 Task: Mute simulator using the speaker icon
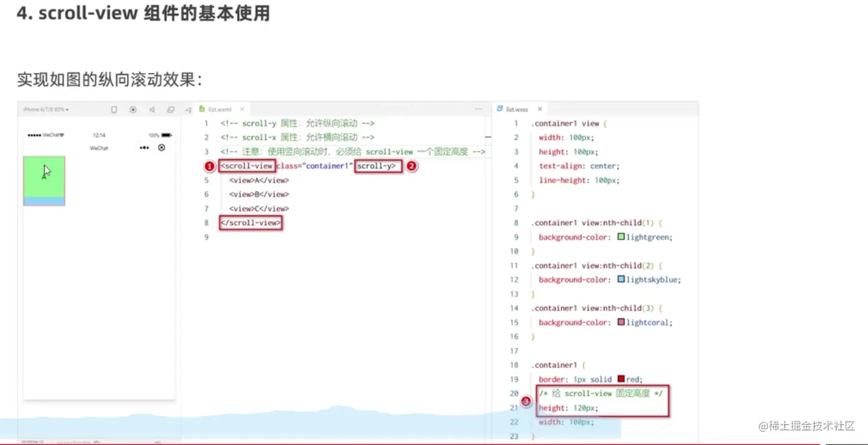point(152,110)
